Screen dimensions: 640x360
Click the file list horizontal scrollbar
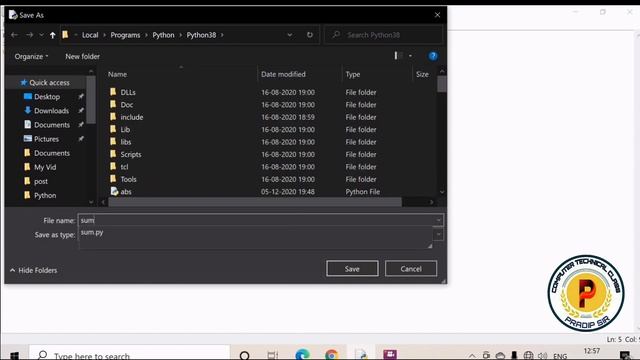[x=256, y=202]
